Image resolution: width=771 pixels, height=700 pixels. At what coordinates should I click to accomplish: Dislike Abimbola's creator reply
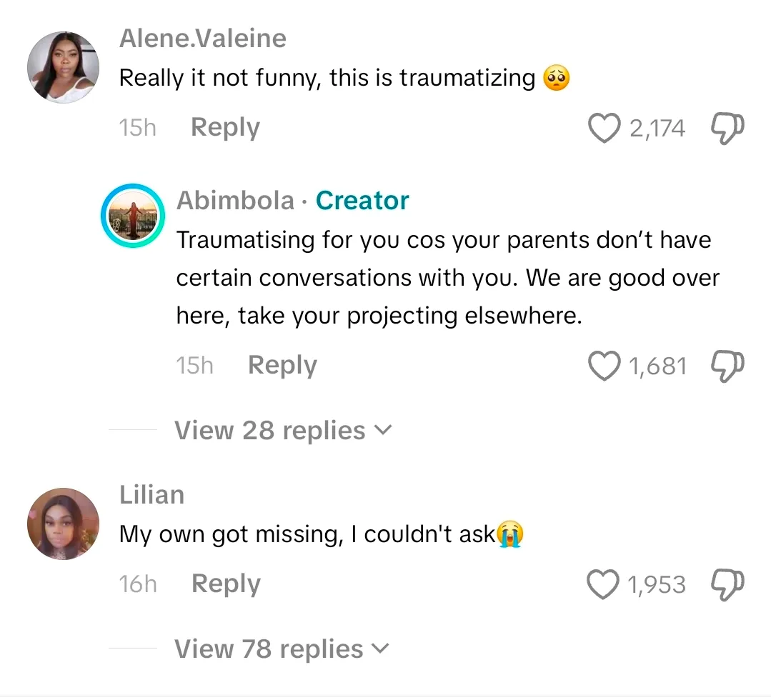[728, 366]
